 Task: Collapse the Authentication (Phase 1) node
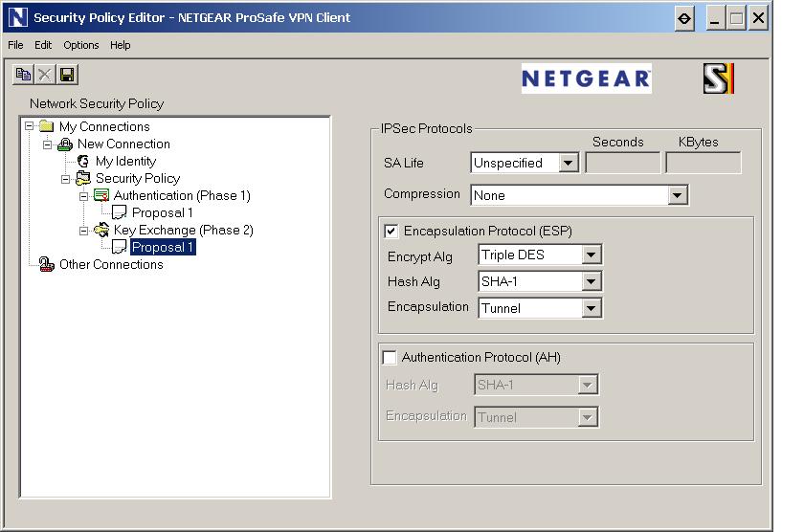tap(83, 196)
